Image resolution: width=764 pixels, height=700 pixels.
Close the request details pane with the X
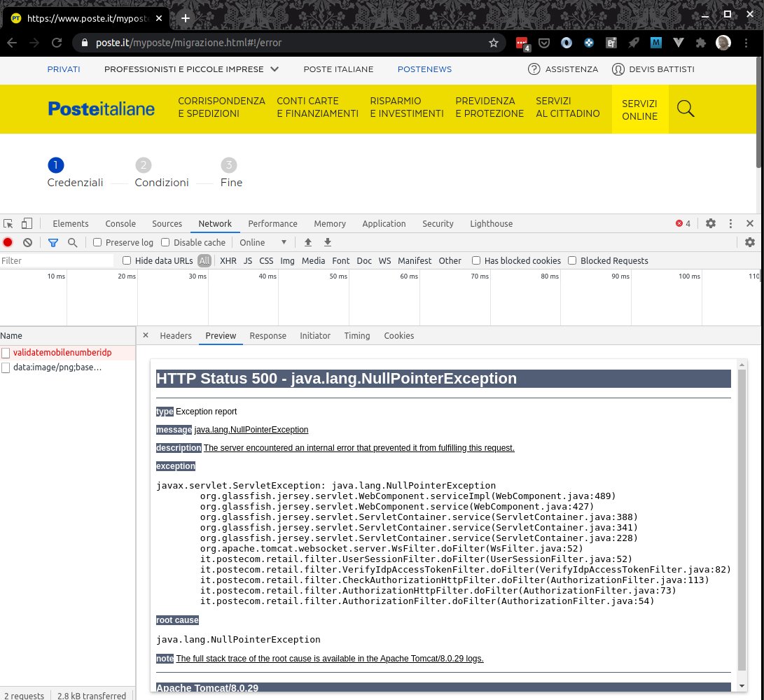[x=146, y=335]
